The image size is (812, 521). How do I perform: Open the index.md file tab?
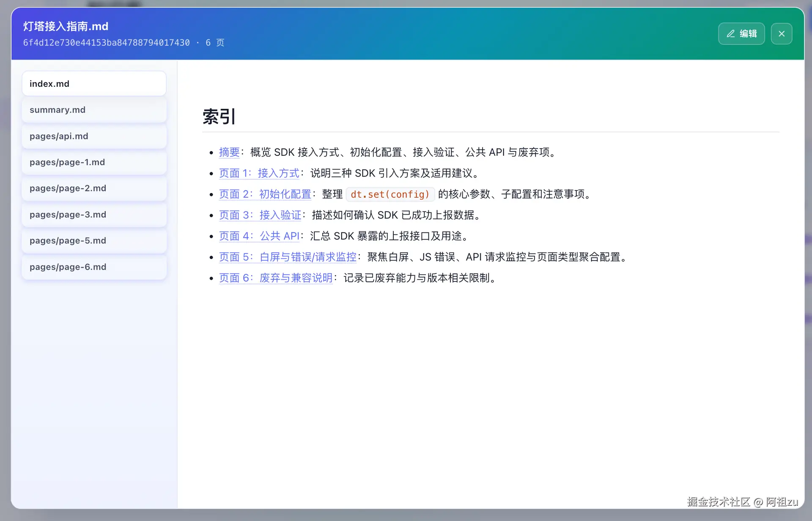pos(94,83)
